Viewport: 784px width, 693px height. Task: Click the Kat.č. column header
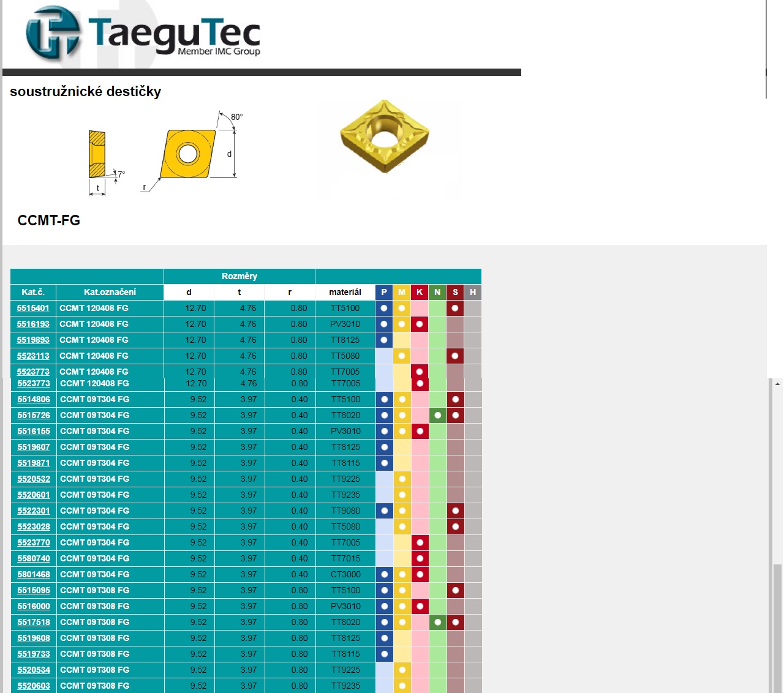[x=34, y=292]
